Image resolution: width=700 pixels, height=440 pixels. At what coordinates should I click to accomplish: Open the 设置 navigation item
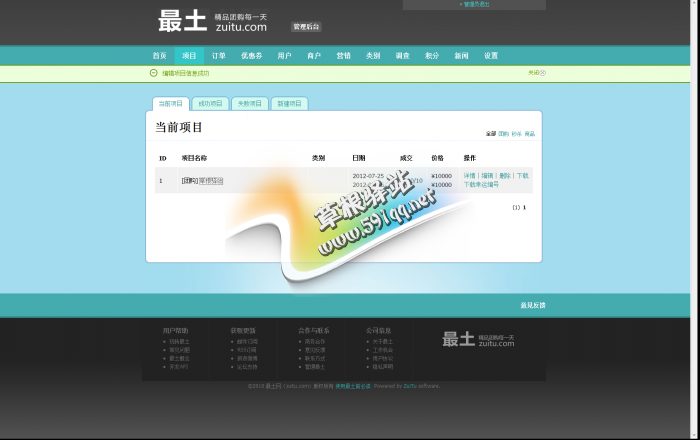[x=491, y=56]
